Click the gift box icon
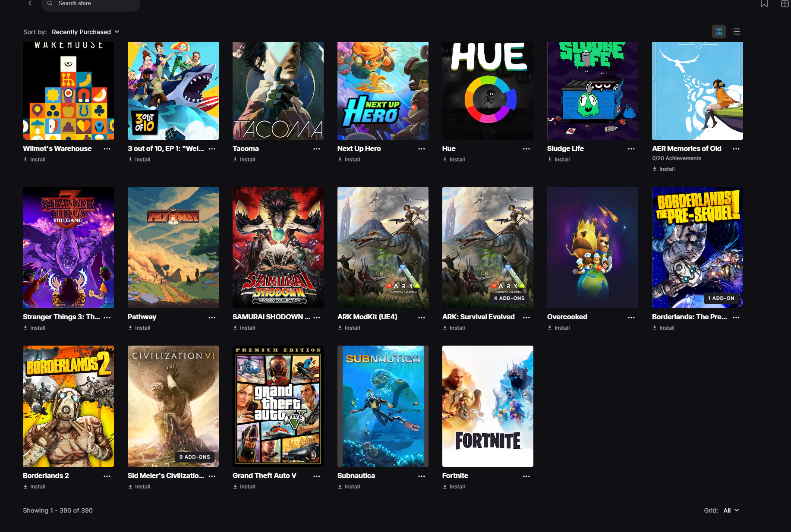The image size is (791, 532). click(785, 4)
